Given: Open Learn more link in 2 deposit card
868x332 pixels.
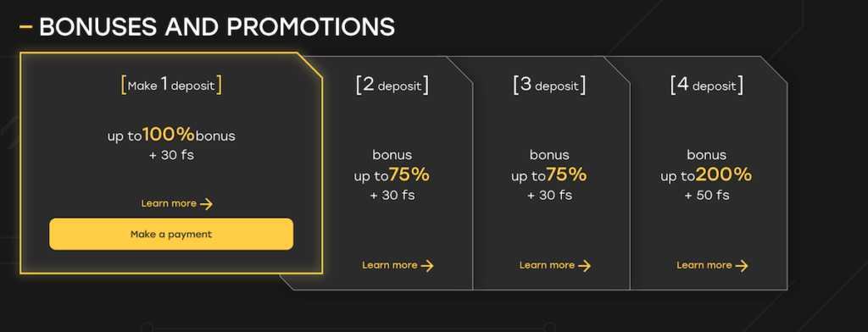Looking at the screenshot, I should click(398, 266).
